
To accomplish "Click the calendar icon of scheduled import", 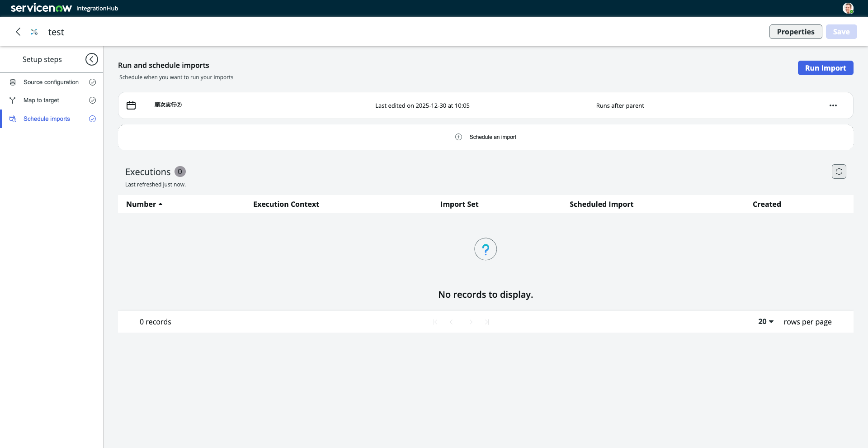I will point(131,105).
